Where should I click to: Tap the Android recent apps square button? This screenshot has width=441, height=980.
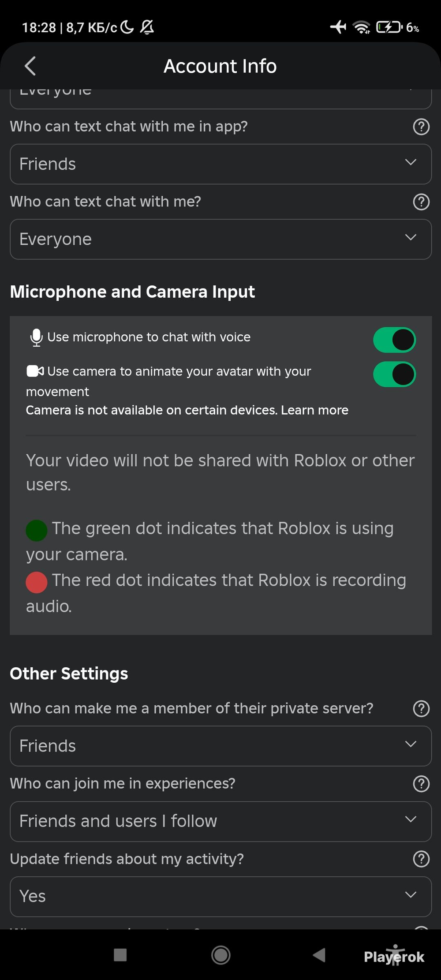[x=120, y=955]
